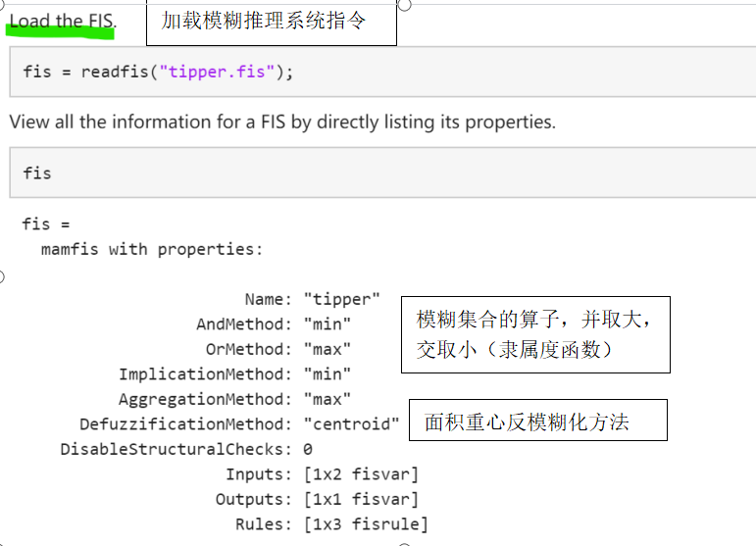Select the text box '加载模糊推理系统指令'
The image size is (756, 546).
coord(272,23)
